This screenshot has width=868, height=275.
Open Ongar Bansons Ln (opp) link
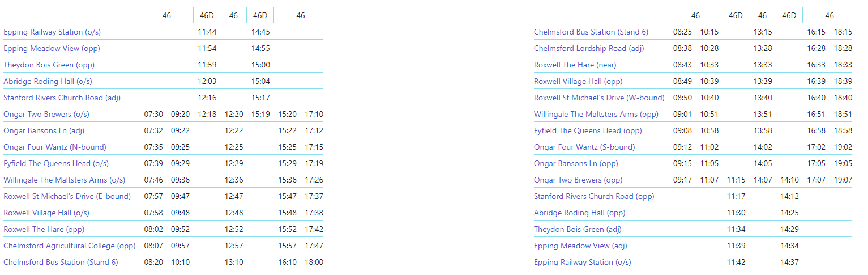[x=576, y=163]
